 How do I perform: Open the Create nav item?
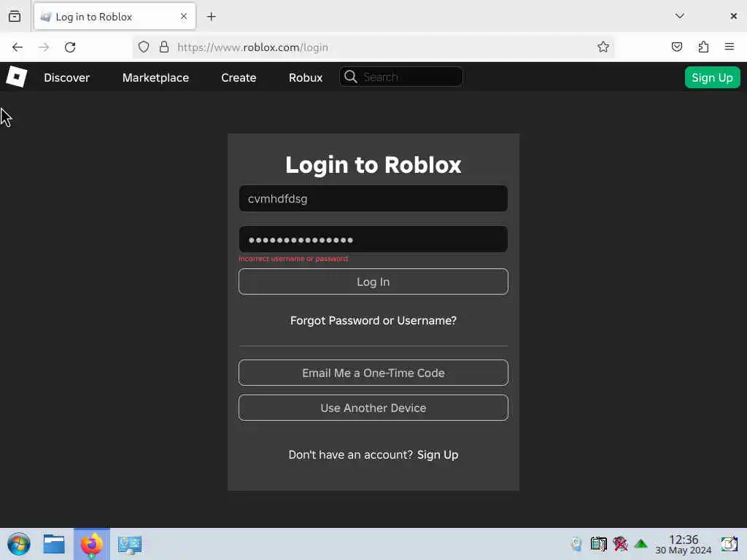(x=239, y=77)
